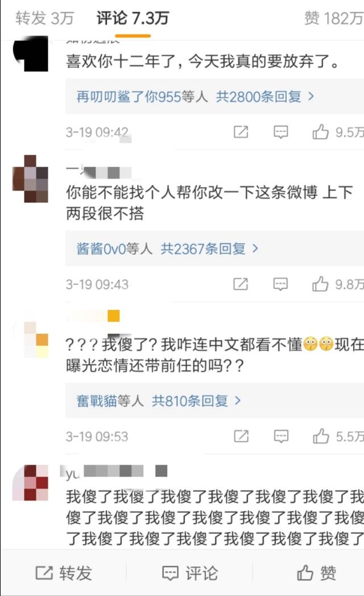The width and height of the screenshot is (364, 596).
Task: Tap the share icon on the 09:42 comment
Action: click(x=241, y=132)
